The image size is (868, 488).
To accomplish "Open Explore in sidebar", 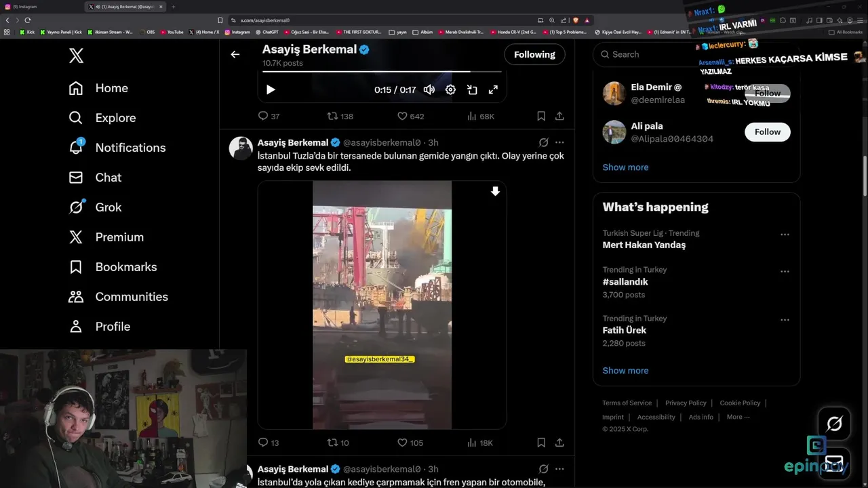I will click(x=102, y=118).
